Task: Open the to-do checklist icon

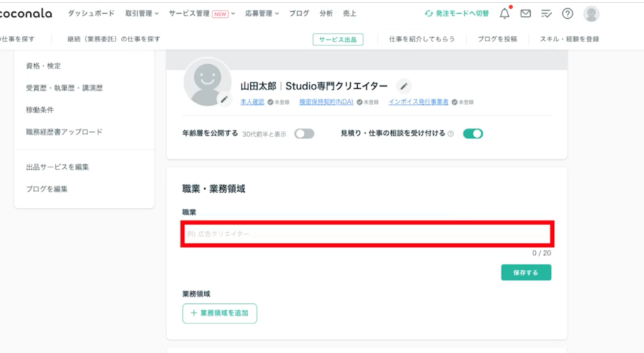Action: pyautogui.click(x=547, y=14)
